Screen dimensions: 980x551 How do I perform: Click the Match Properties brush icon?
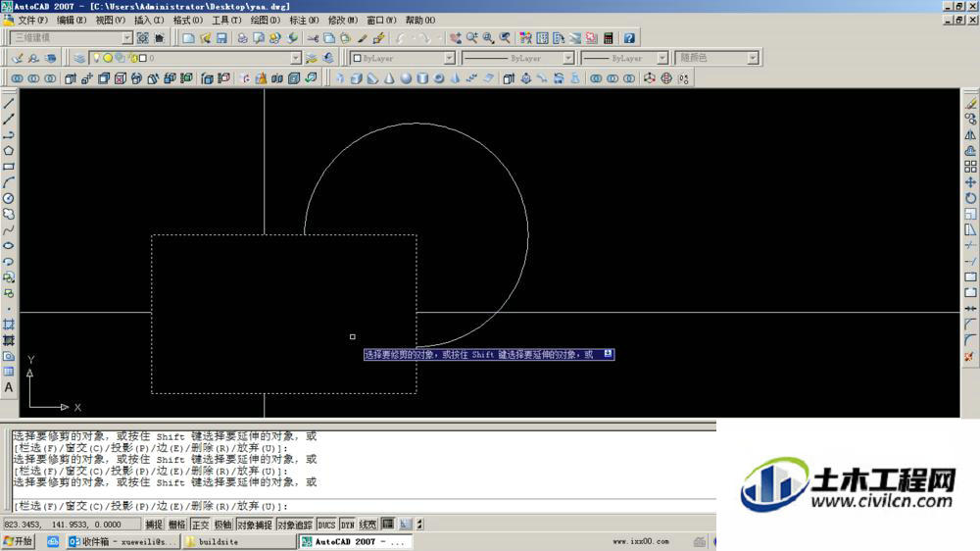(362, 38)
